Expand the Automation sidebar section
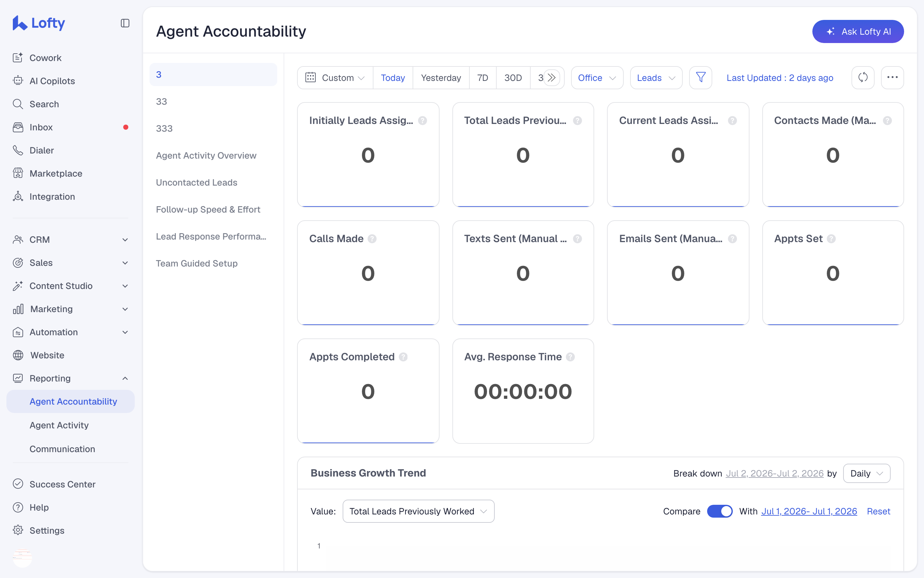924x578 pixels. pyautogui.click(x=71, y=332)
